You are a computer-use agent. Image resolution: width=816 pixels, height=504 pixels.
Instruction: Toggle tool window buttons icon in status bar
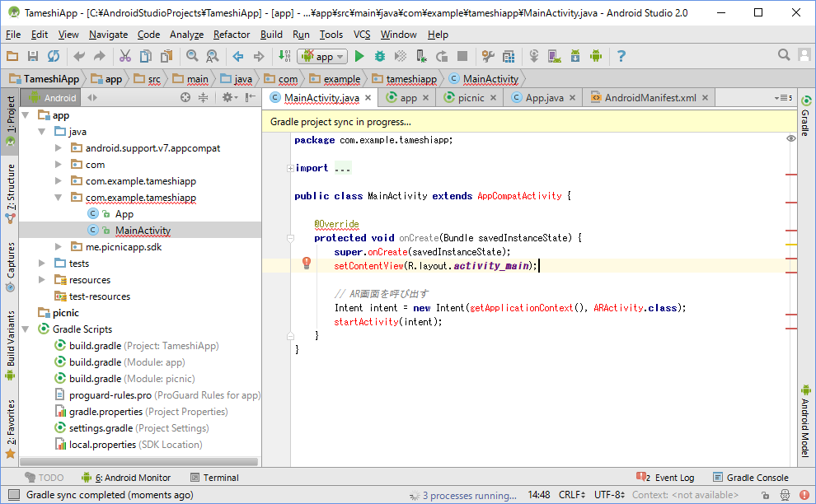14,495
